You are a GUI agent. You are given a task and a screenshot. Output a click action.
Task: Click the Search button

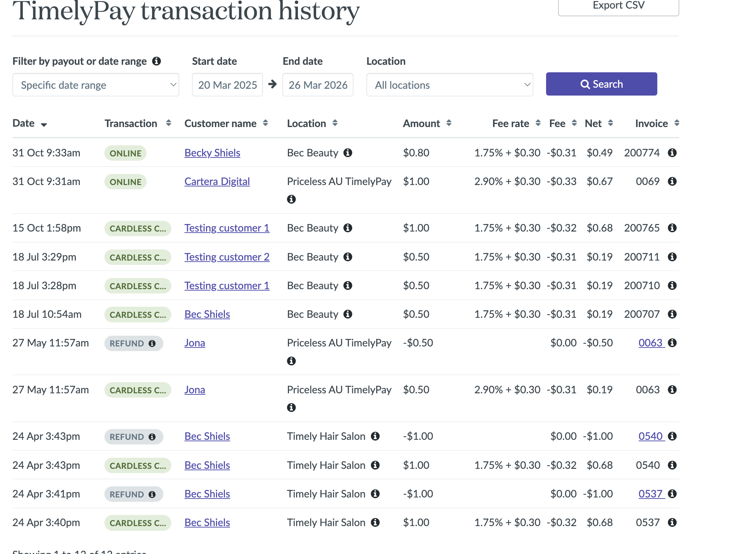601,84
